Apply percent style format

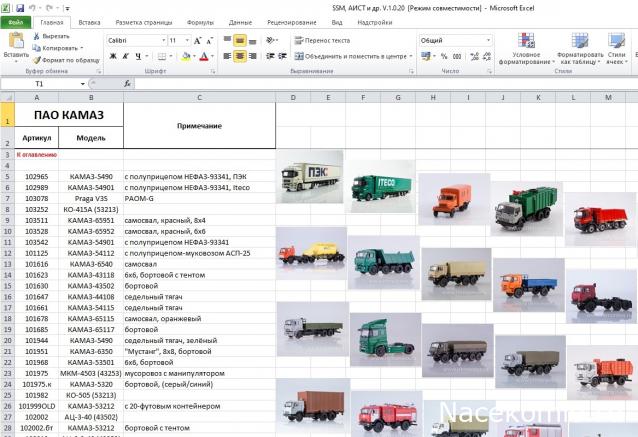tap(444, 56)
